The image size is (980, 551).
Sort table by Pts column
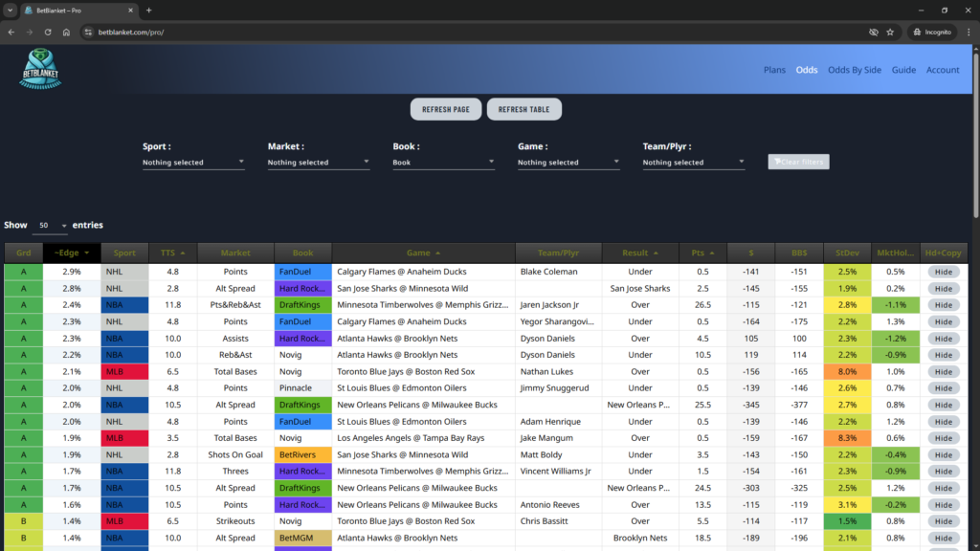pos(702,253)
